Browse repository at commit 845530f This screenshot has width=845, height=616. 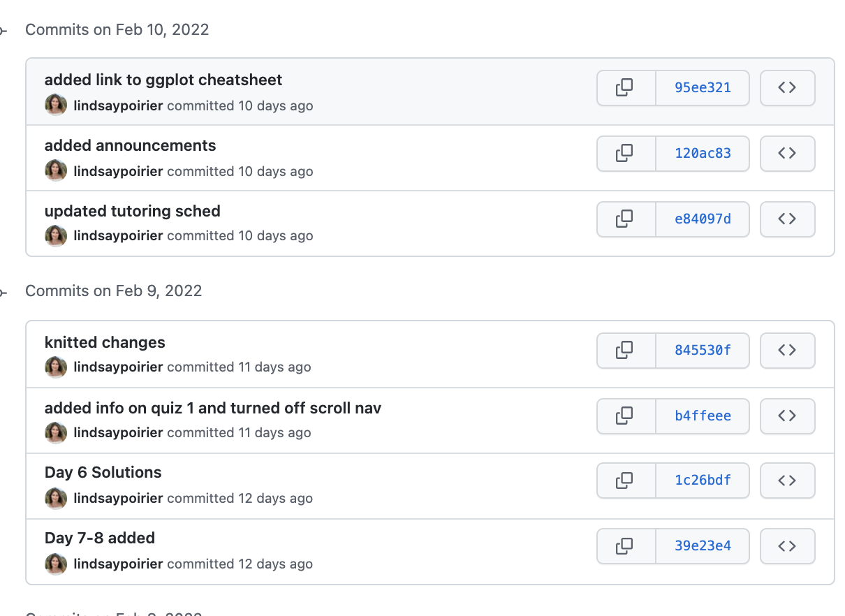(x=787, y=351)
